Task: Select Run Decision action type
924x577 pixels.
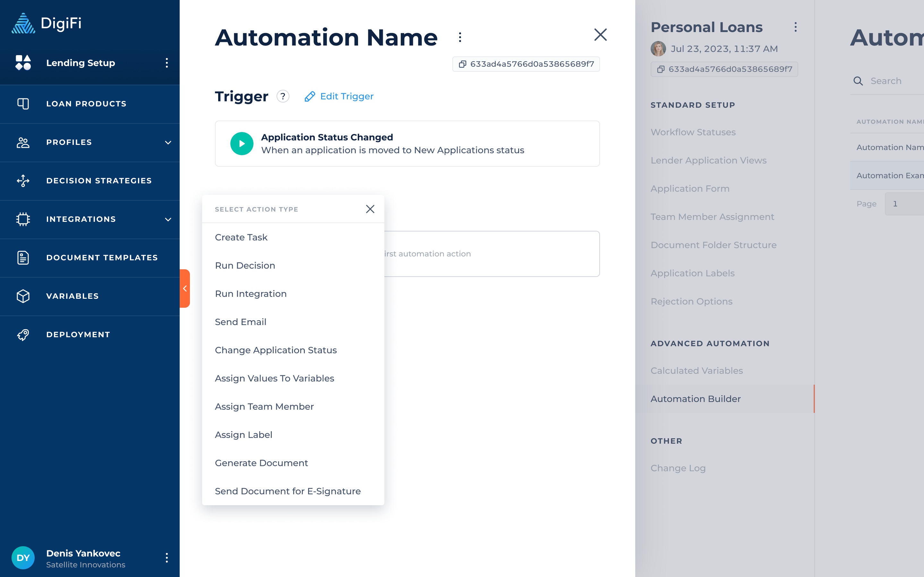Action: tap(245, 266)
